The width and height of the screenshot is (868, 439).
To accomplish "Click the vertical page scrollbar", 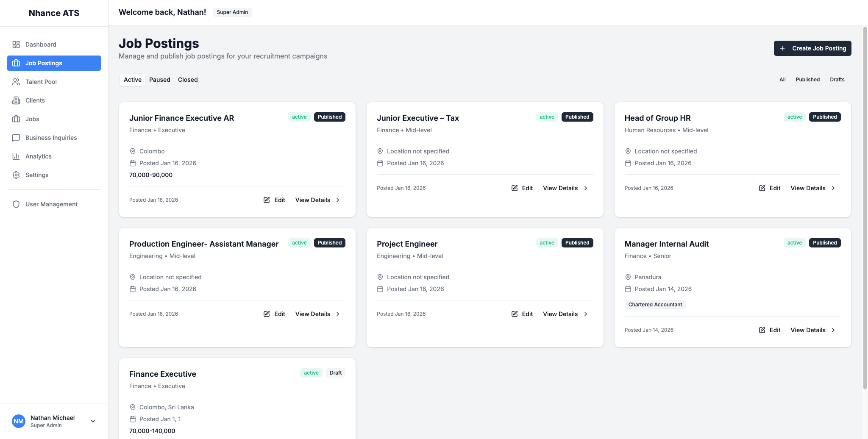I will [x=865, y=208].
